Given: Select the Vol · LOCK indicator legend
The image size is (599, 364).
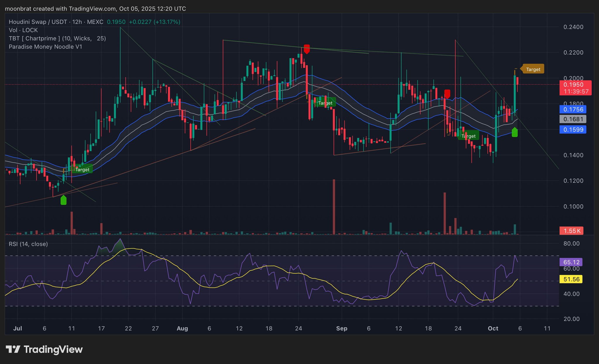Looking at the screenshot, I should 23,30.
